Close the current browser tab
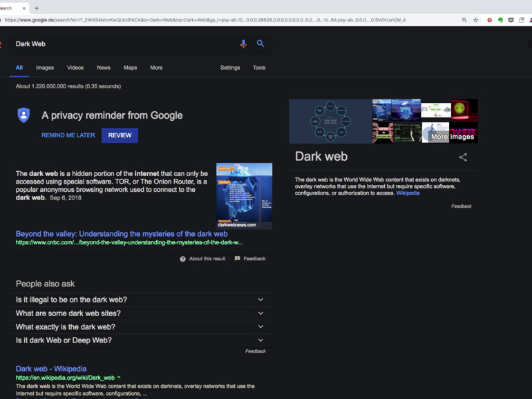Screen dimensions: 532x399 (23, 8)
